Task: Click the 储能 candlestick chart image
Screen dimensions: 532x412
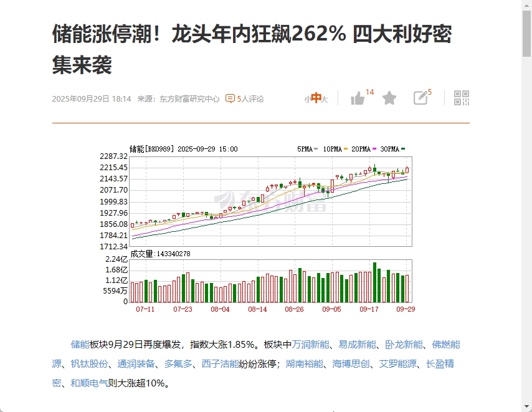Action: pyautogui.click(x=257, y=228)
